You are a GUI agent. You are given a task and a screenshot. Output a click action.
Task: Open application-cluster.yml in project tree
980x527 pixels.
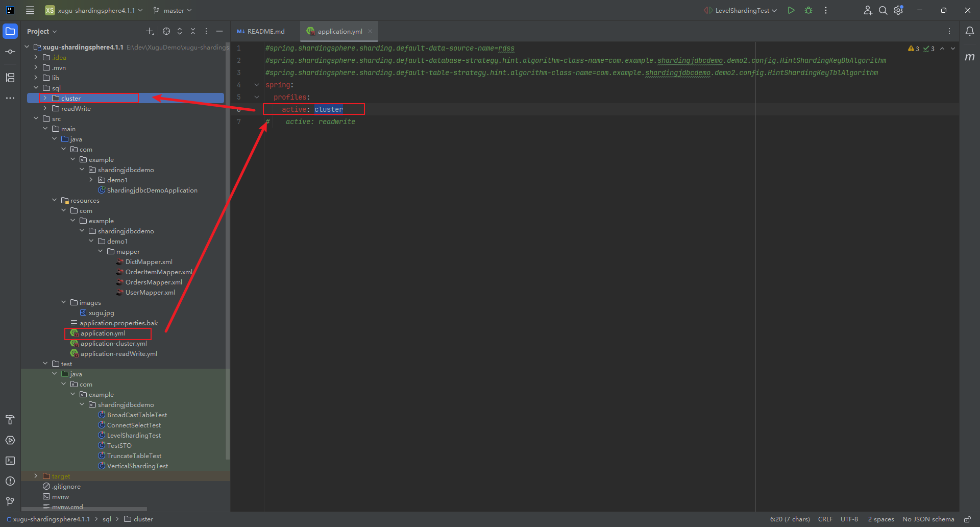click(x=113, y=344)
